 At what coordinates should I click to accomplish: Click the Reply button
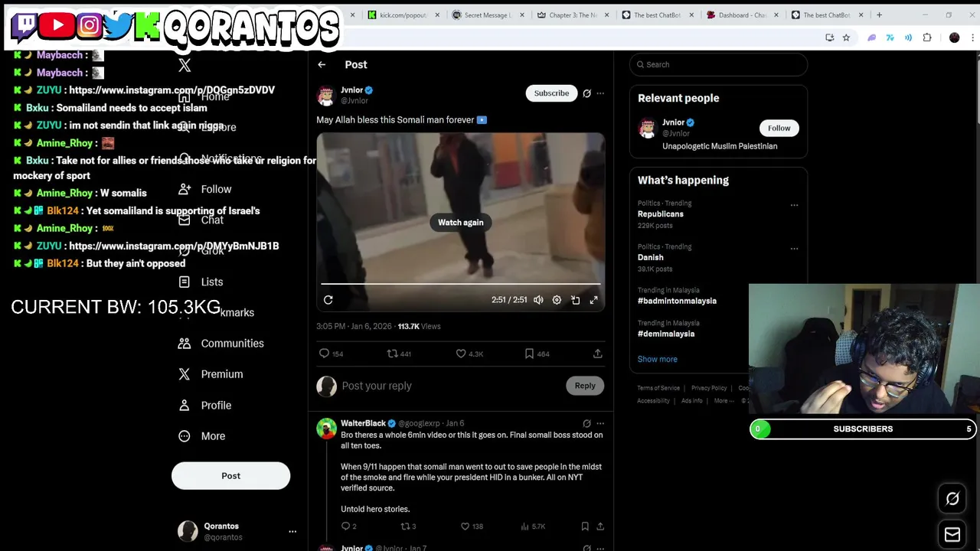click(x=585, y=386)
